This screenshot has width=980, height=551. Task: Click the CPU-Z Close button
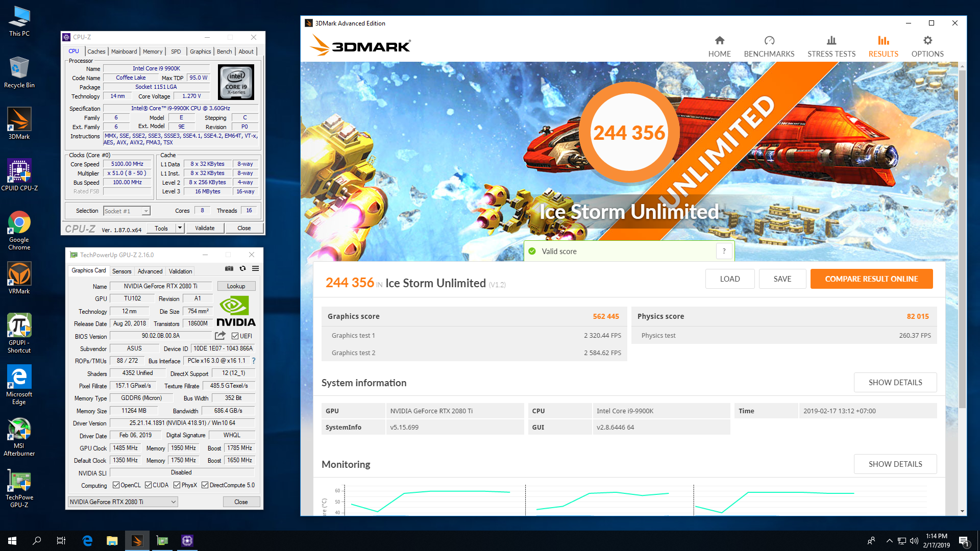(244, 228)
